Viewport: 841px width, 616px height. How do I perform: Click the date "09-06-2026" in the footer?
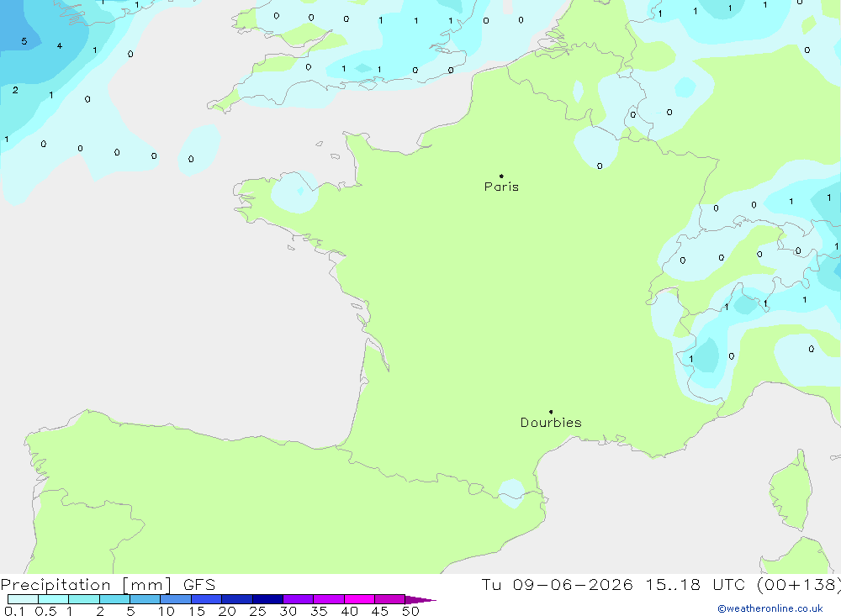[x=573, y=585]
